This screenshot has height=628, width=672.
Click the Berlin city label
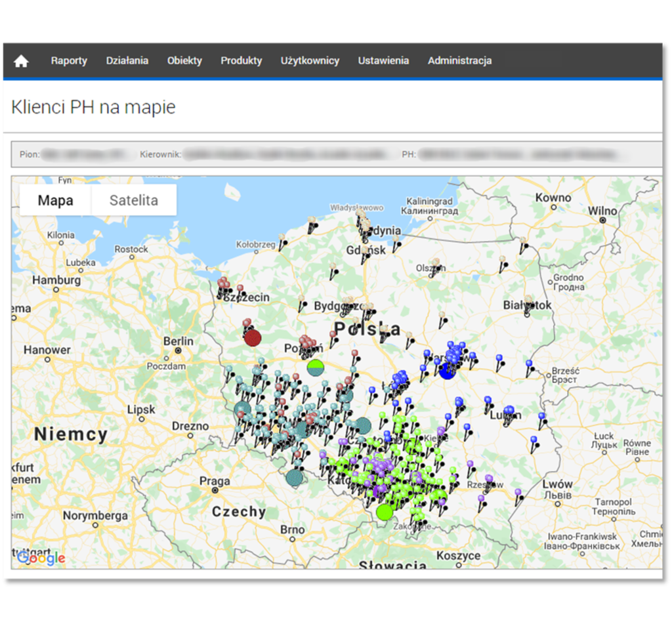[178, 341]
